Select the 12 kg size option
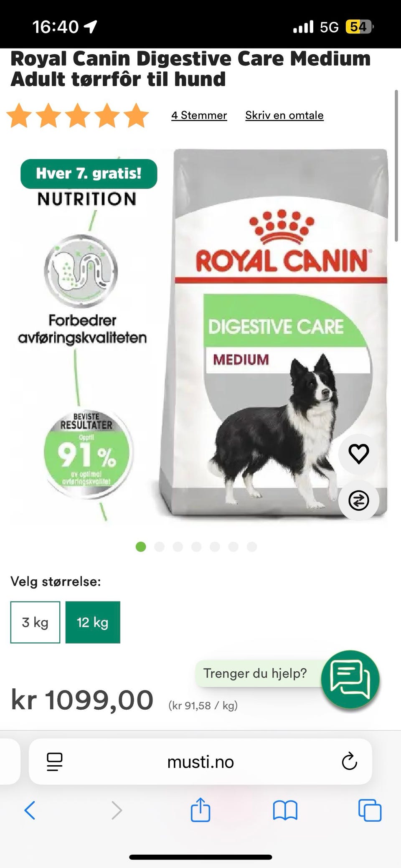 tap(93, 622)
